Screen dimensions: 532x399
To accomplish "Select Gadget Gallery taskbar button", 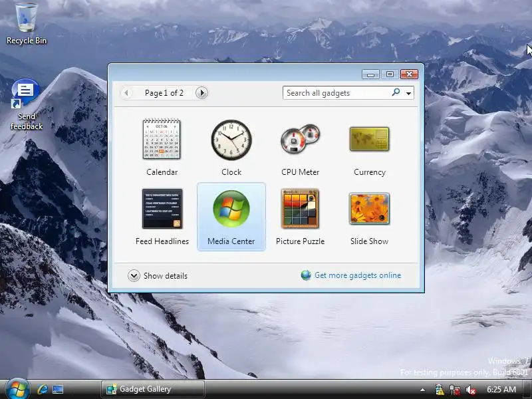I will (153, 389).
